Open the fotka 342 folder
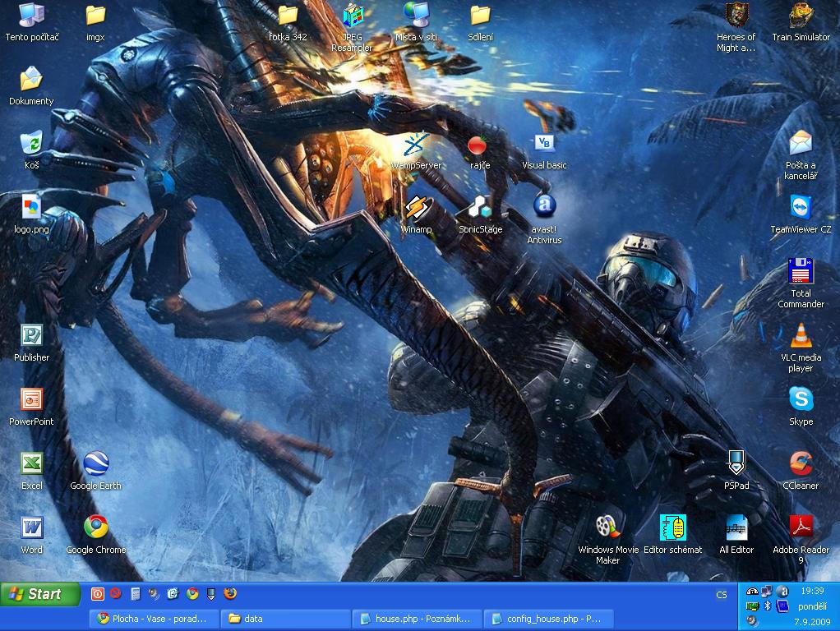The width and height of the screenshot is (840, 631). click(x=288, y=22)
